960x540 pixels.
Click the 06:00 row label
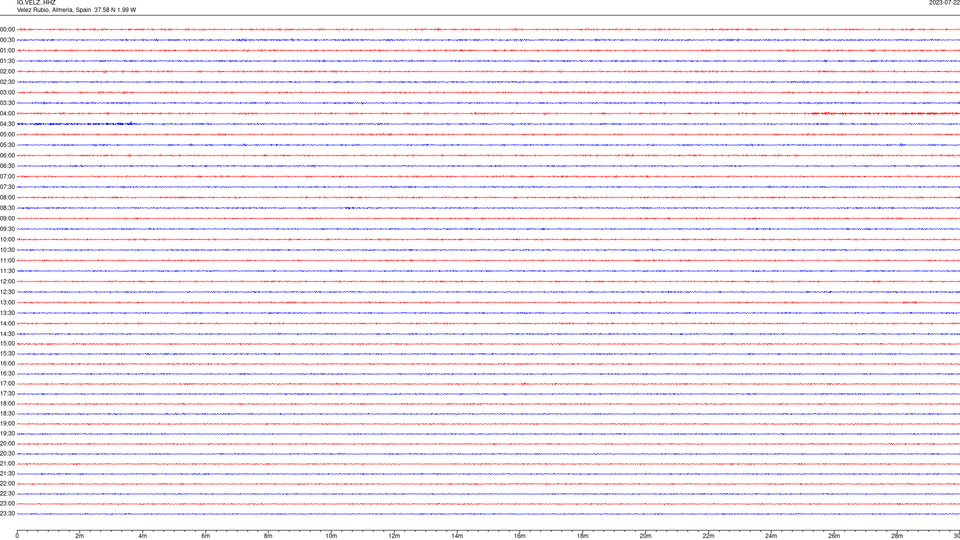point(7,156)
